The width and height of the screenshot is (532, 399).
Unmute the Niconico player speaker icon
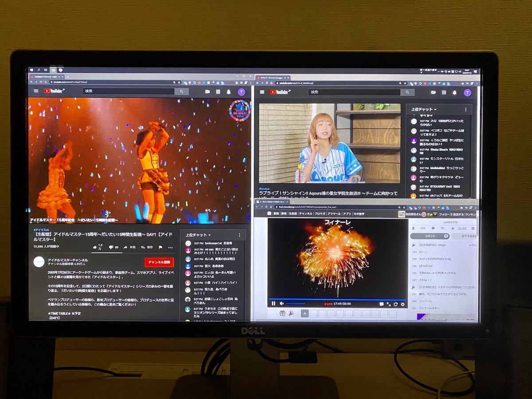tap(282, 304)
